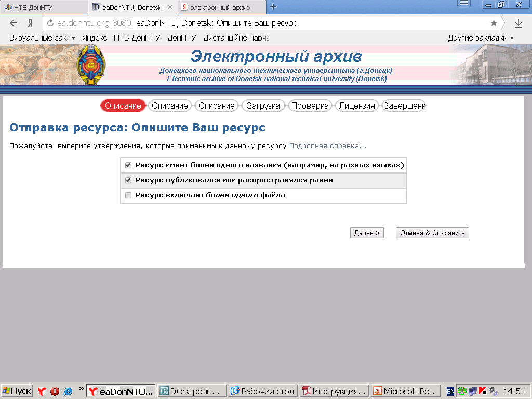The height and width of the screenshot is (399, 532).
Task: Open the Яндекс bookmark
Action: [95, 38]
